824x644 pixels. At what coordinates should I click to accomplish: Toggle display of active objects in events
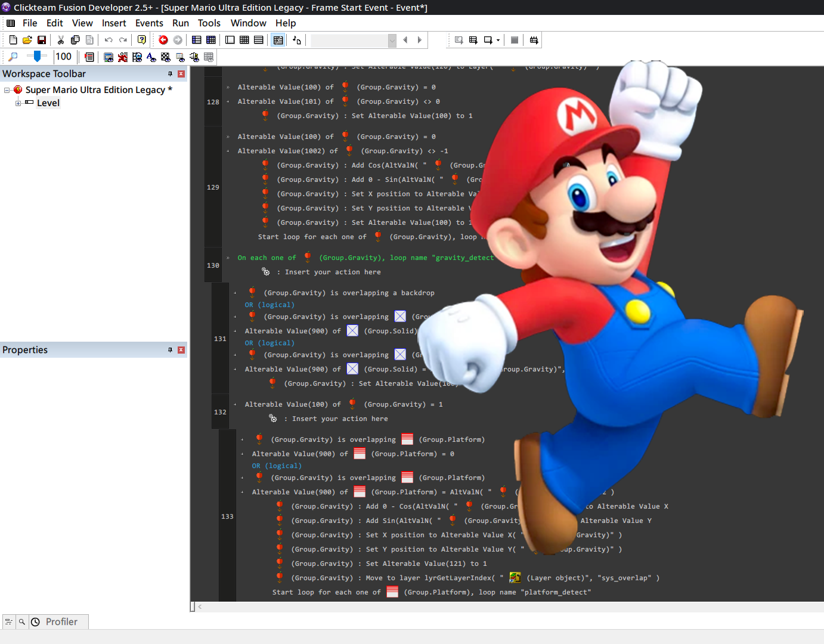[123, 57]
